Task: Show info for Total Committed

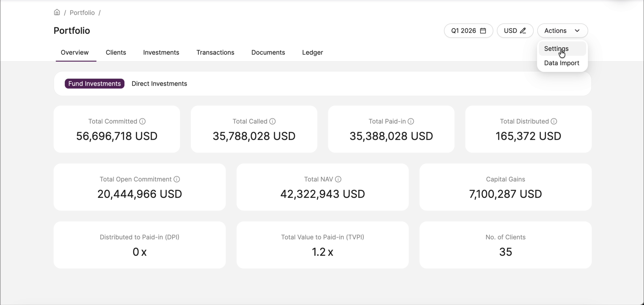Action: pos(142,121)
